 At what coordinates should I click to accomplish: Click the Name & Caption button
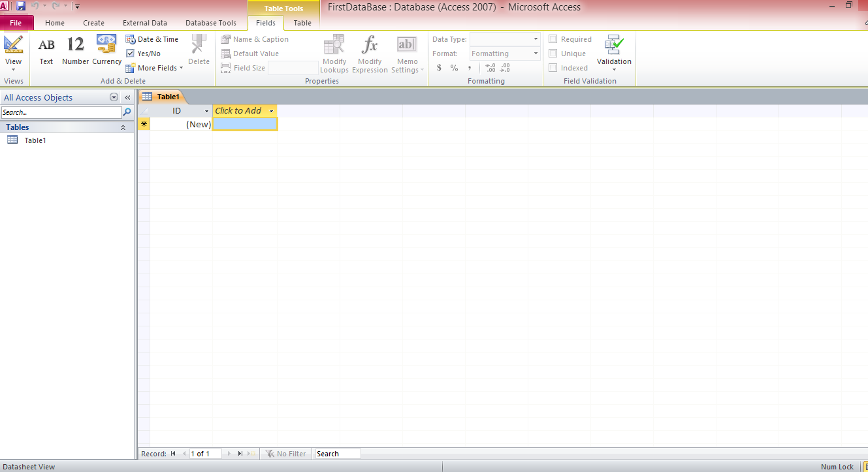(x=255, y=39)
